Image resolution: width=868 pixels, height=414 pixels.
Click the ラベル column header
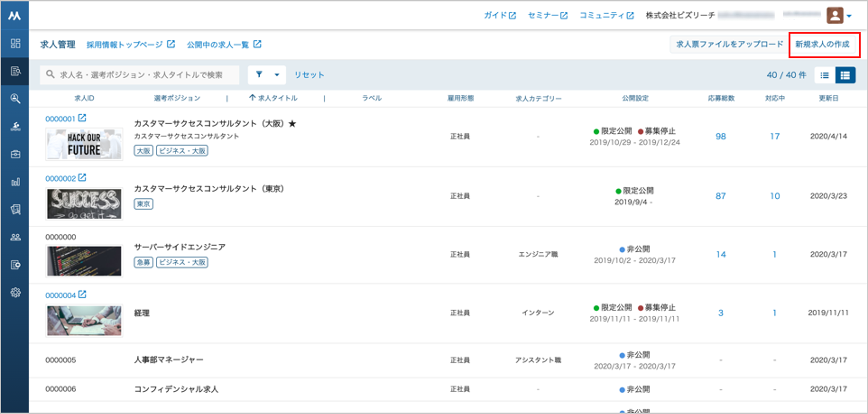point(372,98)
